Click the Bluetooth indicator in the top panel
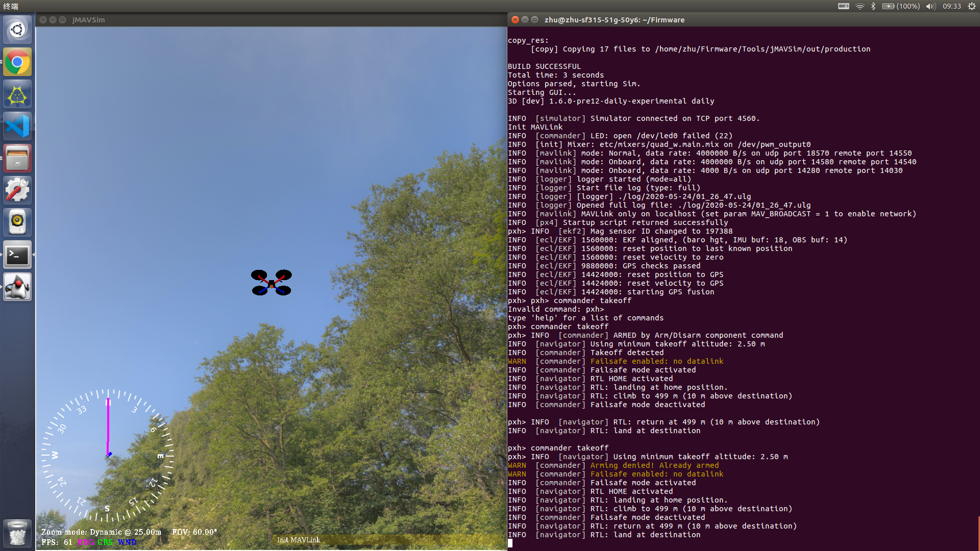Viewport: 980px width, 551px height. tap(873, 7)
